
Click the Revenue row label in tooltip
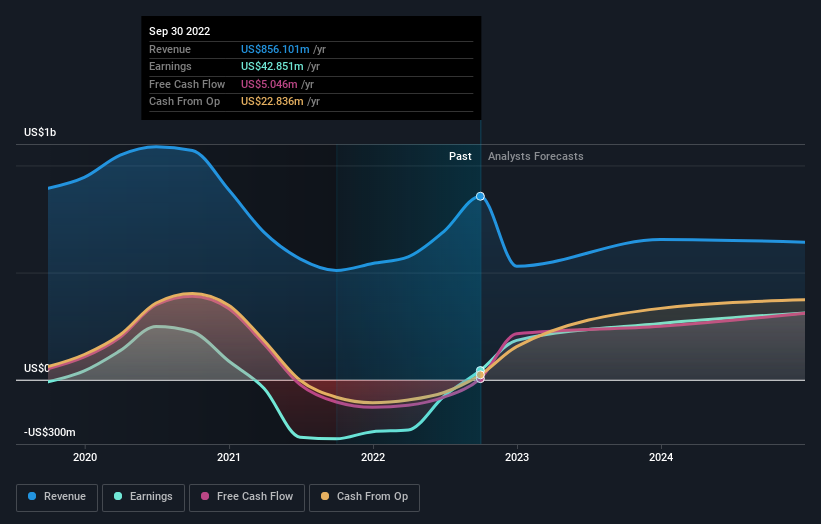click(170, 49)
